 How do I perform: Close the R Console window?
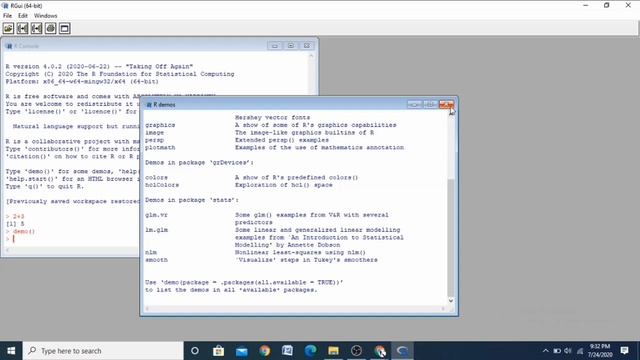coord(307,46)
